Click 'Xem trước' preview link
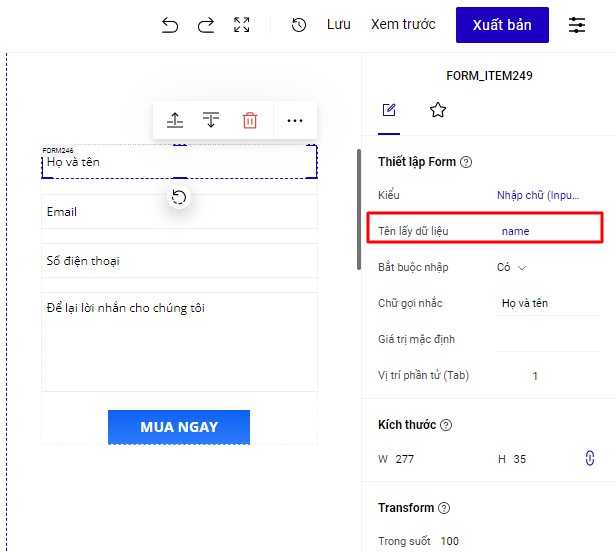 pos(403,25)
